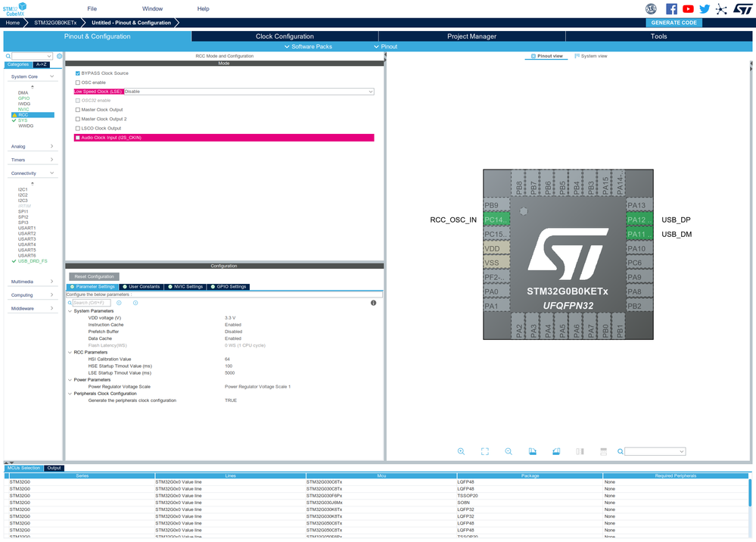Select the VDD pin on chip
The width and height of the screenshot is (756, 542).
tap(496, 249)
